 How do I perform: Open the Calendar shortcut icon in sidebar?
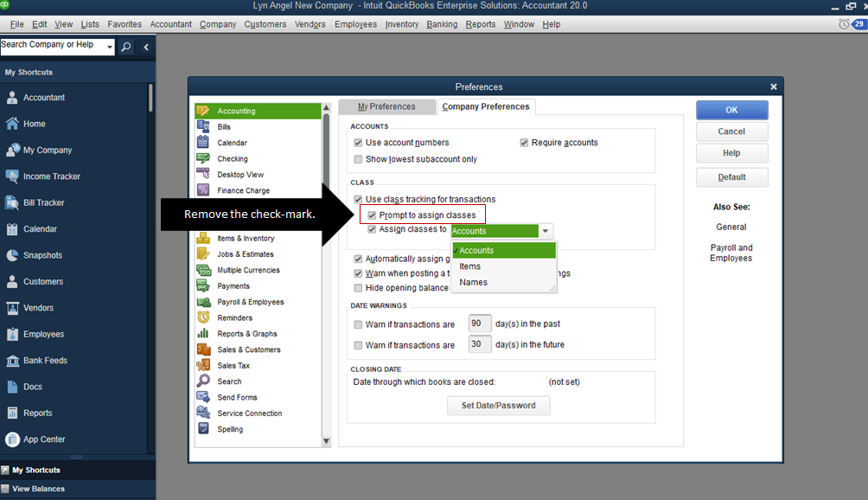[12, 228]
